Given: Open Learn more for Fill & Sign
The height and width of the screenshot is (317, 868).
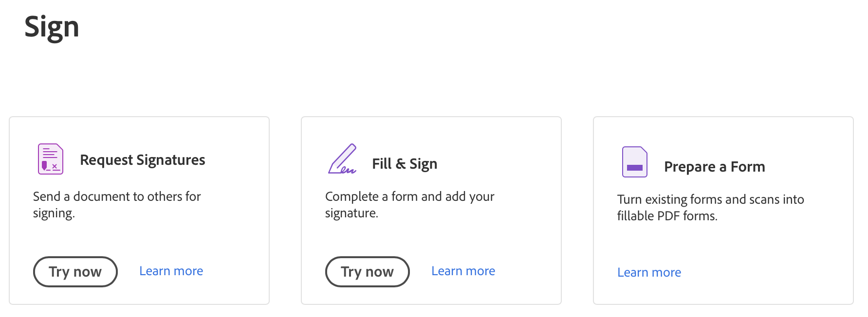Looking at the screenshot, I should 463,271.
